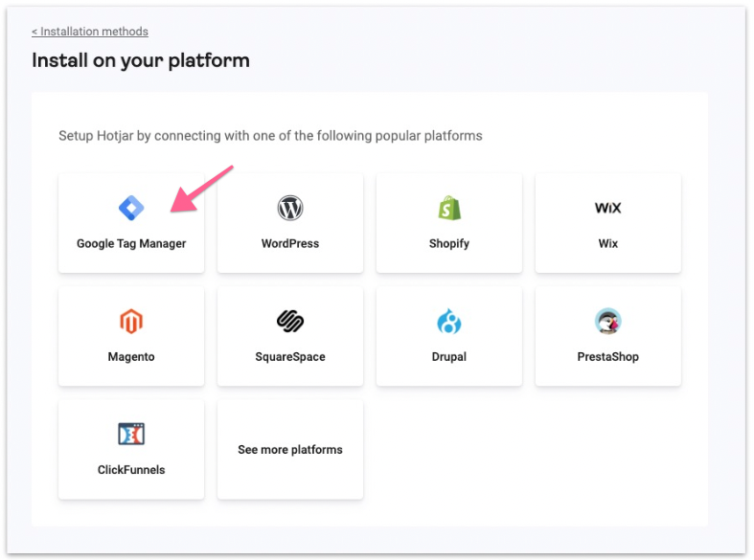
Task: Click the Shopify platform name
Action: pyautogui.click(x=449, y=244)
